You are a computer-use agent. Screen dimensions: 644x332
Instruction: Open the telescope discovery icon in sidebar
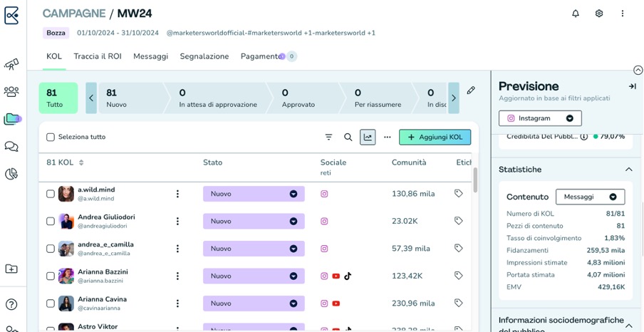click(11, 64)
